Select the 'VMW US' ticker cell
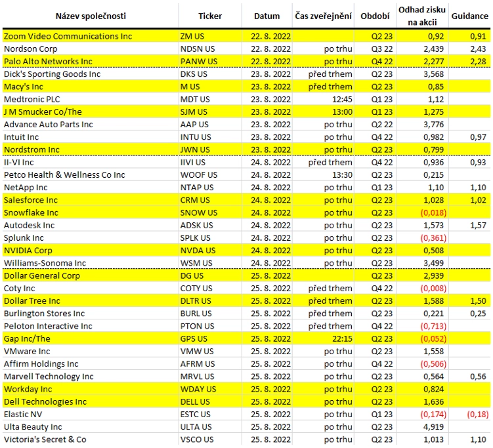 pos(210,351)
